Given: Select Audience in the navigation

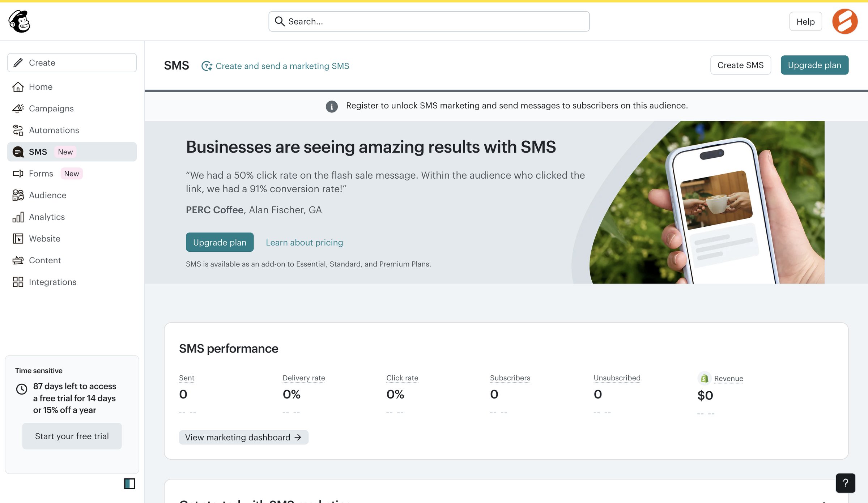Looking at the screenshot, I should tap(72, 195).
